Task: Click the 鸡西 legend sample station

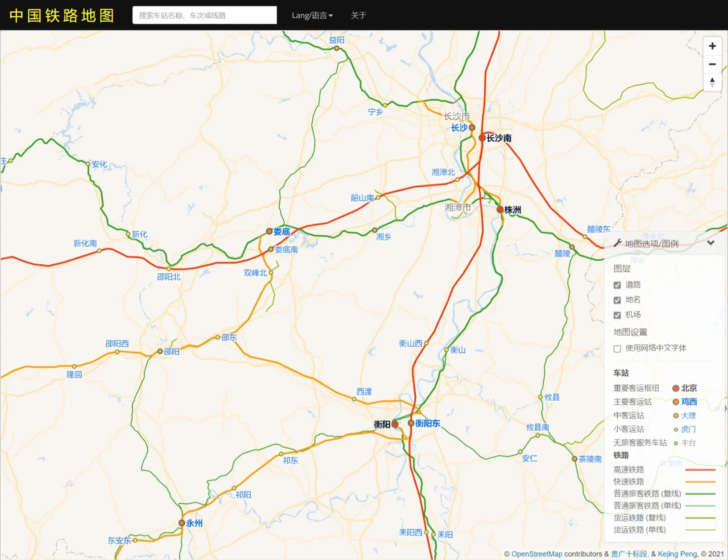Action: pyautogui.click(x=685, y=402)
